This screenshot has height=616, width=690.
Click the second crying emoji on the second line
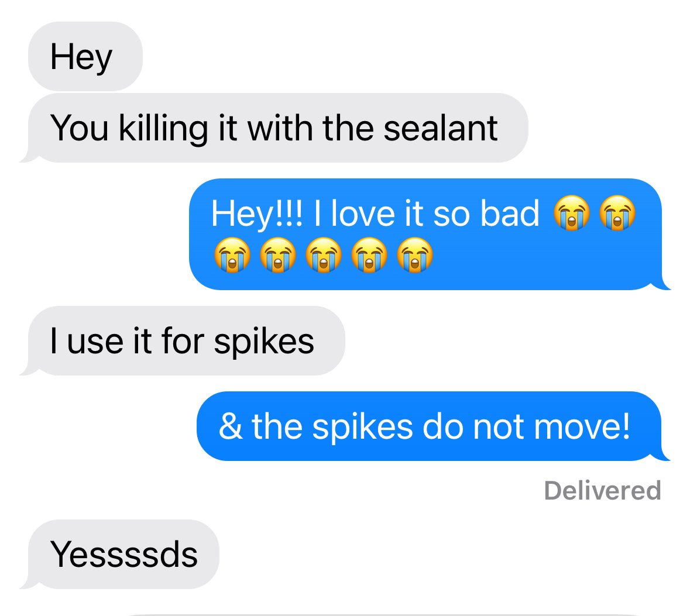point(278,256)
